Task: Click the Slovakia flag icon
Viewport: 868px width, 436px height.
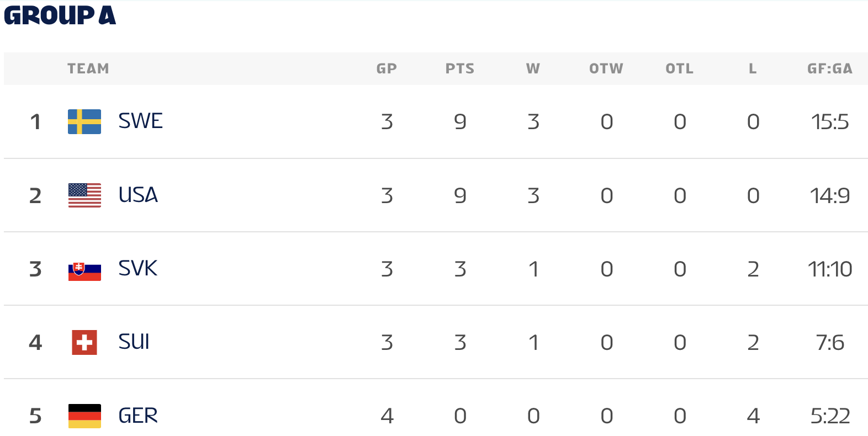Action: click(x=84, y=269)
